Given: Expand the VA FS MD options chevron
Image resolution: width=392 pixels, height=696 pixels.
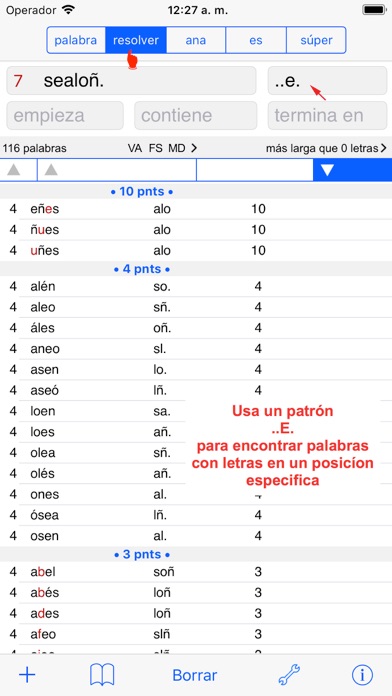Looking at the screenshot, I should [x=194, y=149].
